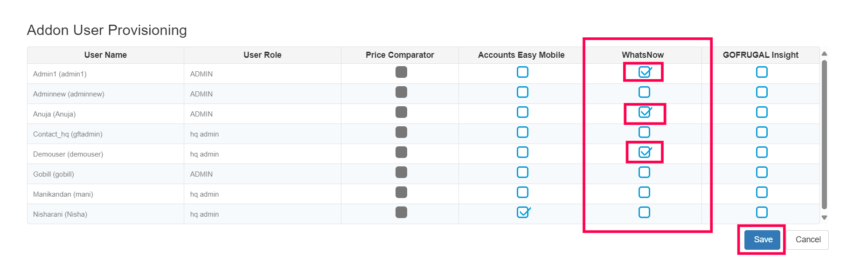Click the User Name column header
Viewport: 868px width, 267px height.
tap(105, 55)
